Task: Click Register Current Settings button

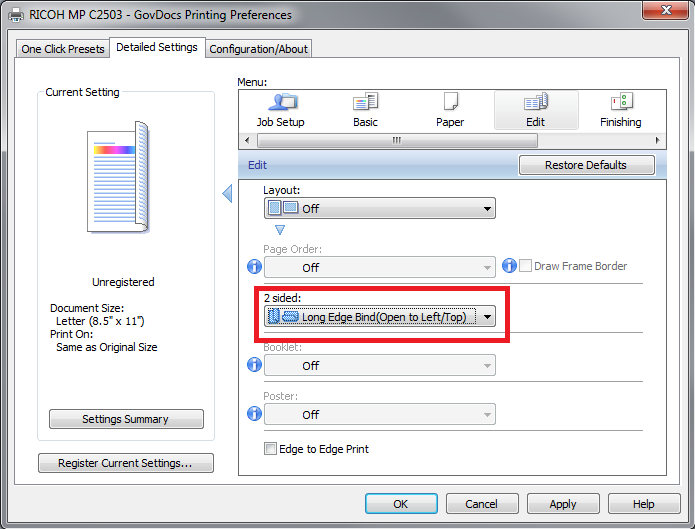Action: tap(126, 463)
